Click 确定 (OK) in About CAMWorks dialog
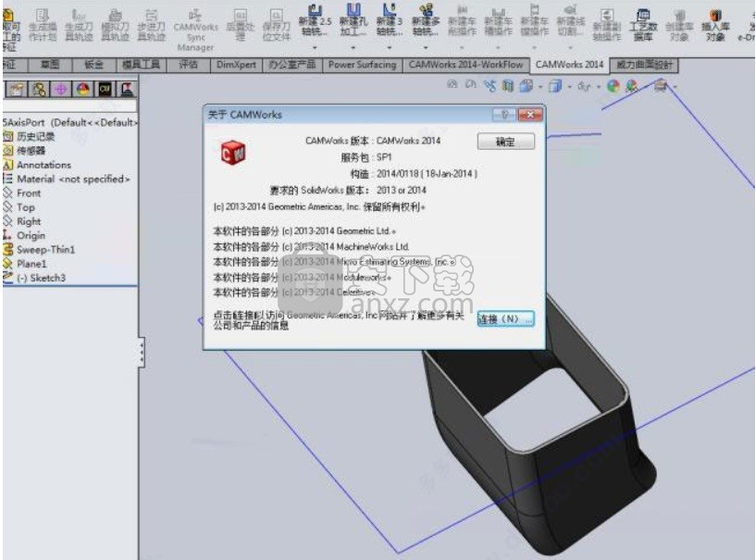This screenshot has width=756, height=560. pos(506,142)
